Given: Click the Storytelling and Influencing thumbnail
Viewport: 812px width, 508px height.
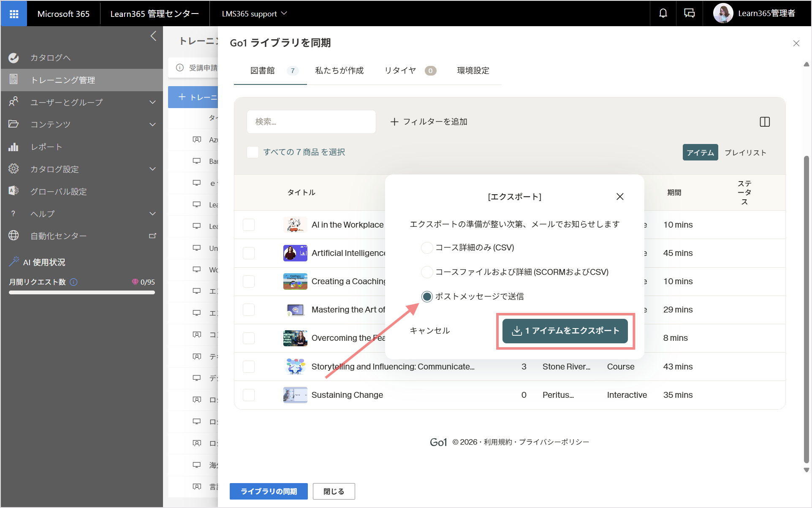Looking at the screenshot, I should pyautogui.click(x=295, y=367).
